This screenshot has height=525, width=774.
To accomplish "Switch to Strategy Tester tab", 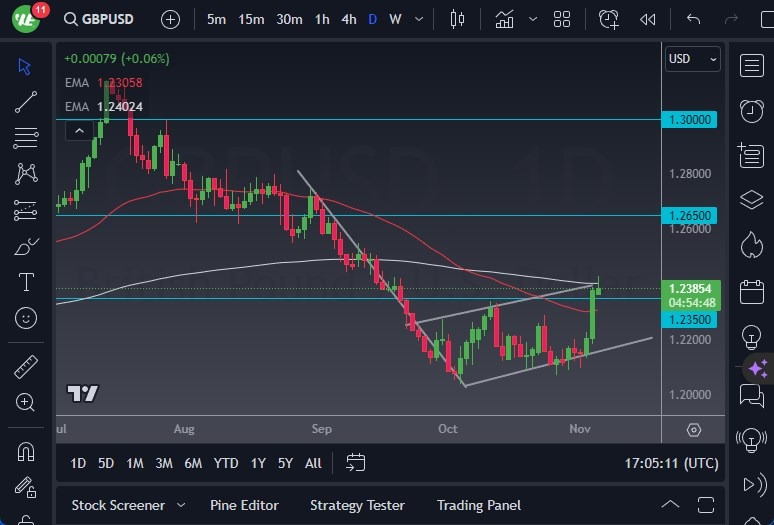I will point(357,505).
